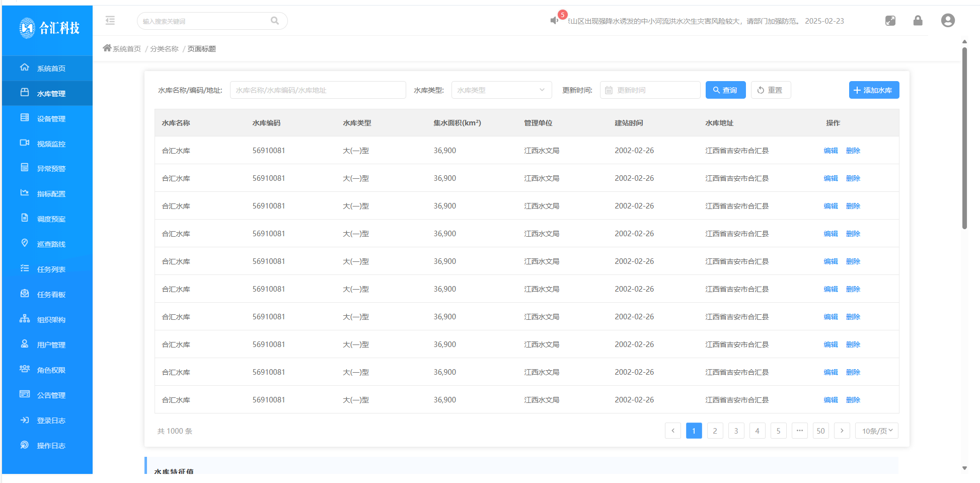Focus the 水库名称/编码/地址 input field
This screenshot has height=483, width=980.
click(x=318, y=90)
